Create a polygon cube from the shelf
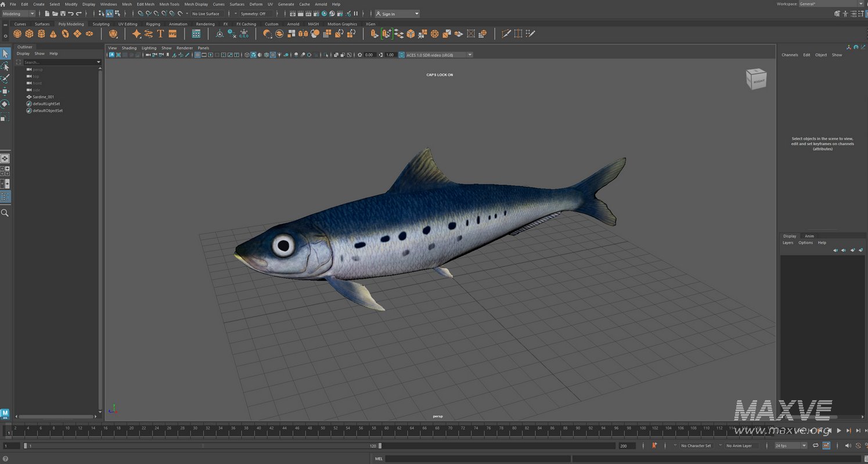The height and width of the screenshot is (464, 868). tap(28, 34)
